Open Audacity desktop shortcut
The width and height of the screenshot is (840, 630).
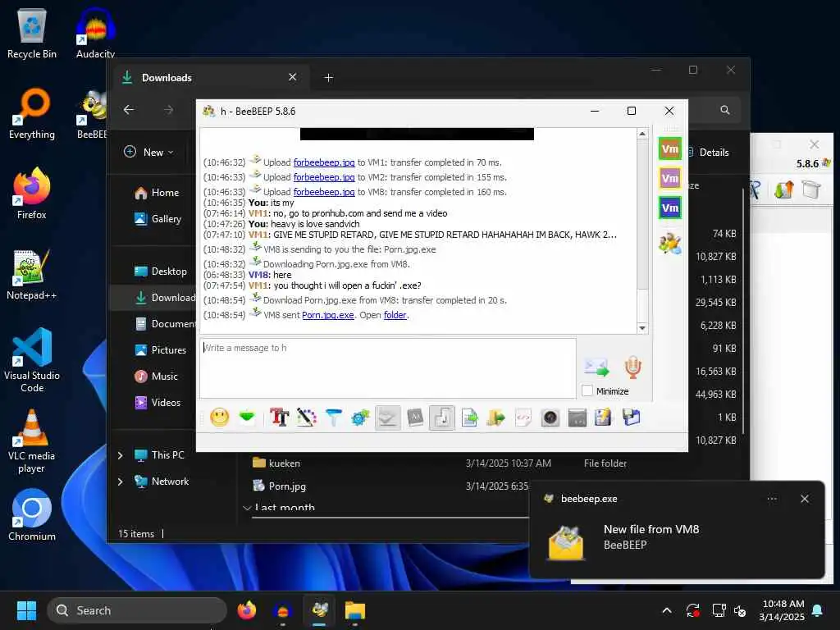pyautogui.click(x=95, y=33)
